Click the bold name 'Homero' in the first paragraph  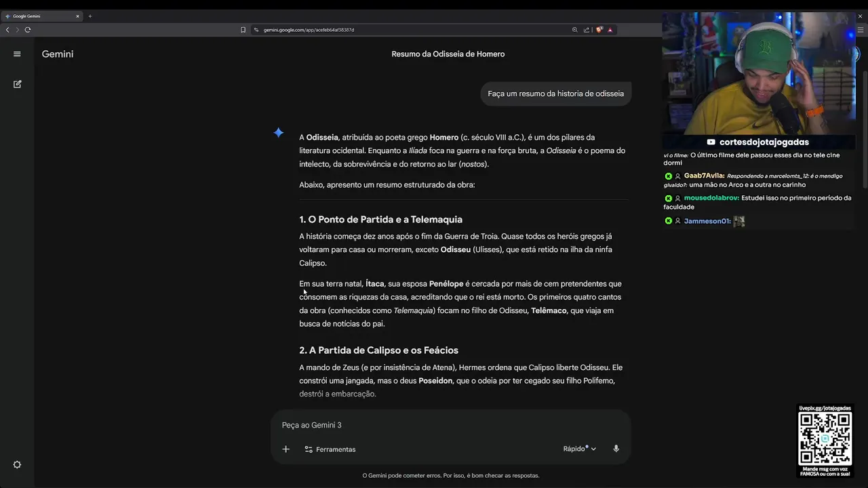444,138
